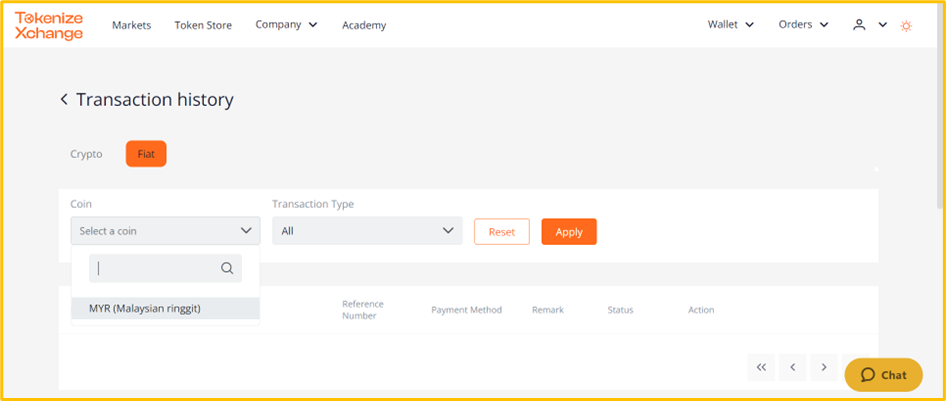Go to previous page arrow

[x=793, y=367]
